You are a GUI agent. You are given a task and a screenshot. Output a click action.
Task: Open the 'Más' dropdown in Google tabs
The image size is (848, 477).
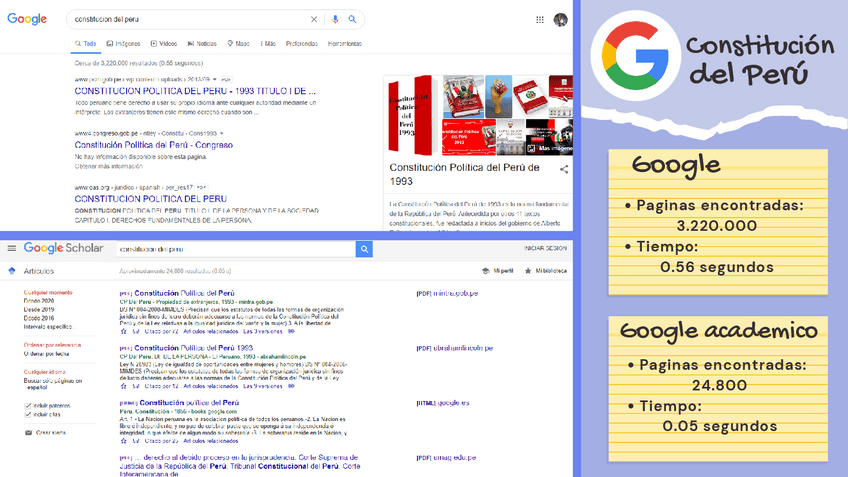268,44
